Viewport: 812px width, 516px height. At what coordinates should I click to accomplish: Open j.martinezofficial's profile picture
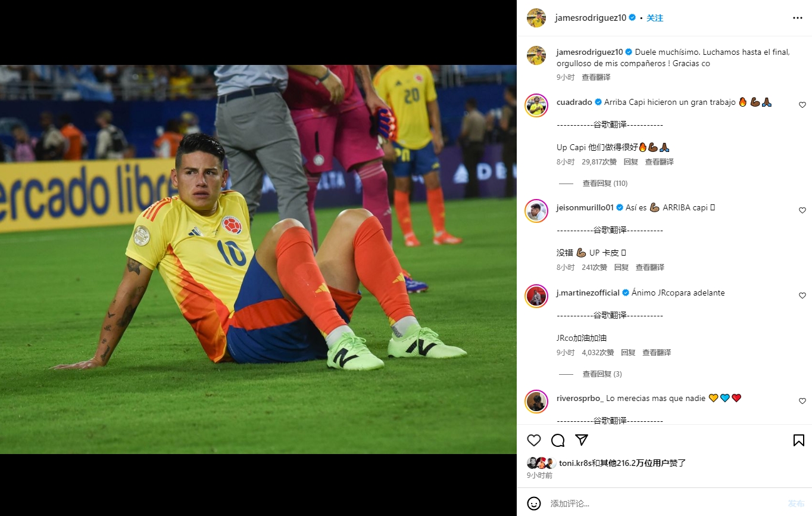(536, 296)
